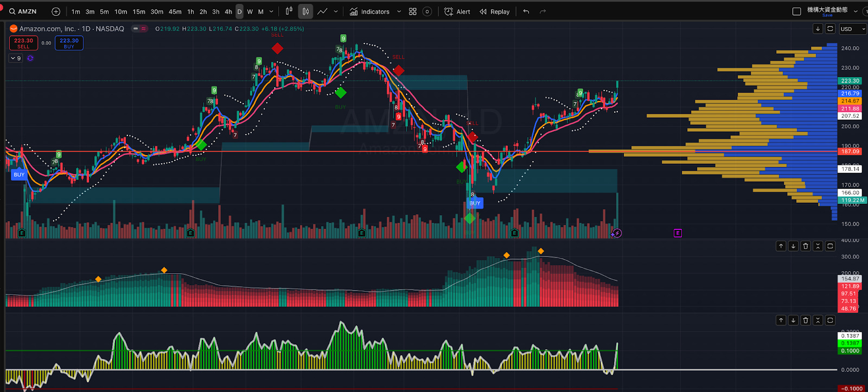Click Save under the layout name
Image resolution: width=868 pixels, height=392 pixels.
pos(827,15)
